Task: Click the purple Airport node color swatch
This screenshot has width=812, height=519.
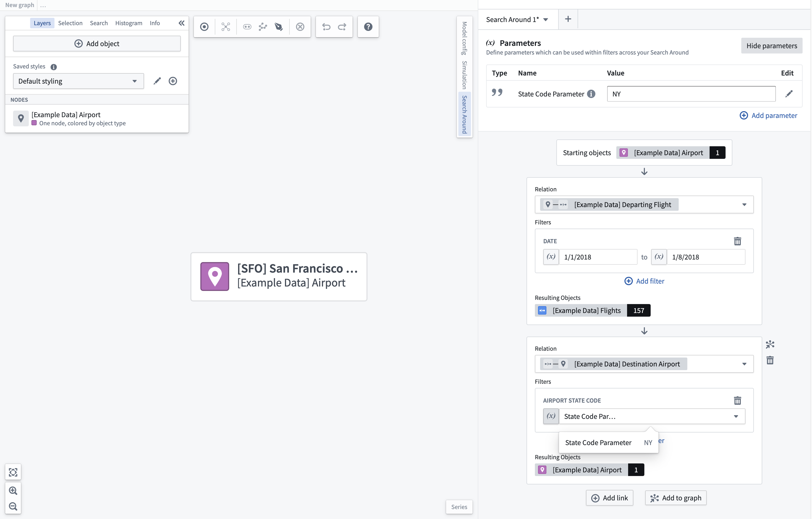Action: point(34,123)
